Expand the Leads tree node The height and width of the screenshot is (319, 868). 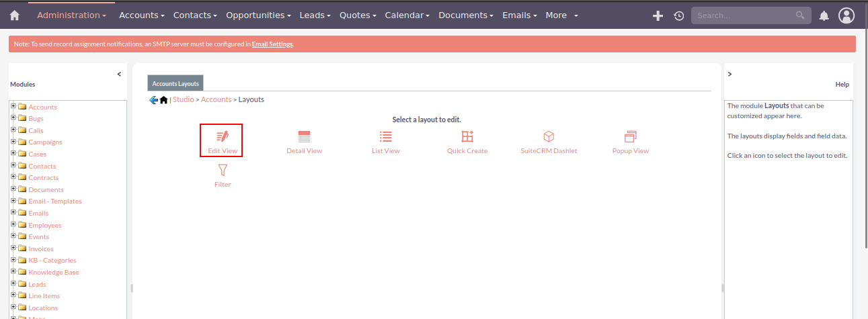[x=13, y=283]
